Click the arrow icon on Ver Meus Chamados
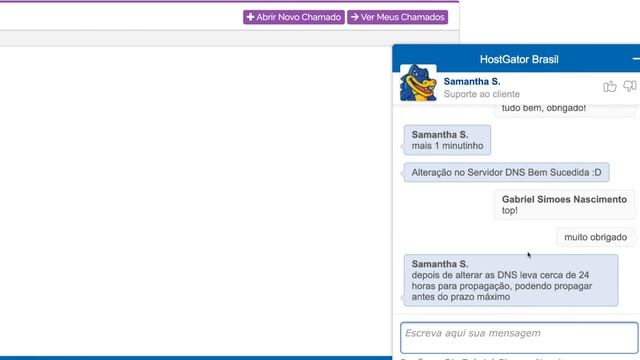The image size is (640, 360). click(354, 17)
